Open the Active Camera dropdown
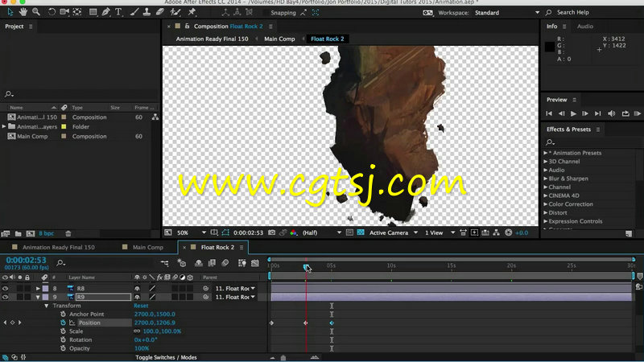The height and width of the screenshot is (362, 644). point(393,232)
